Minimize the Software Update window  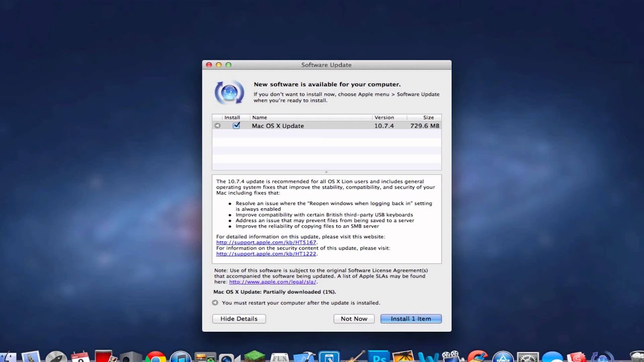click(x=218, y=65)
